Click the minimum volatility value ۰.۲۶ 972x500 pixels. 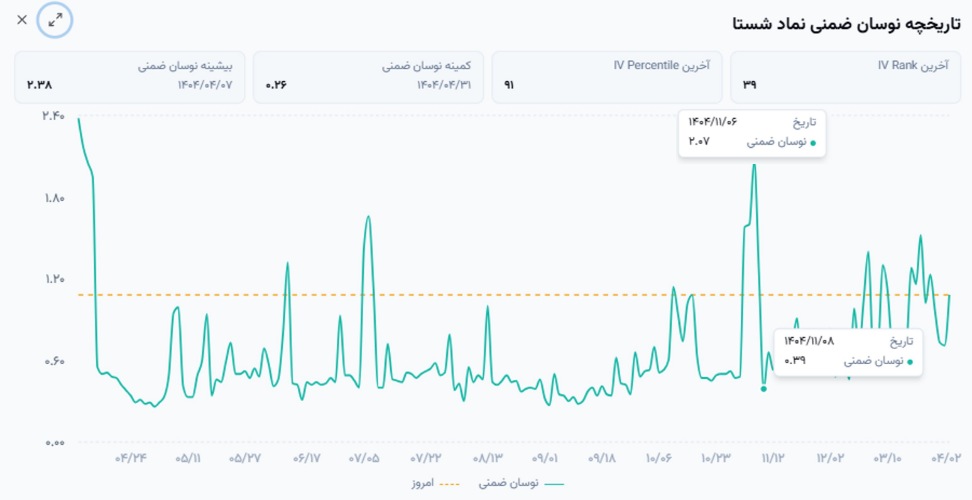276,85
